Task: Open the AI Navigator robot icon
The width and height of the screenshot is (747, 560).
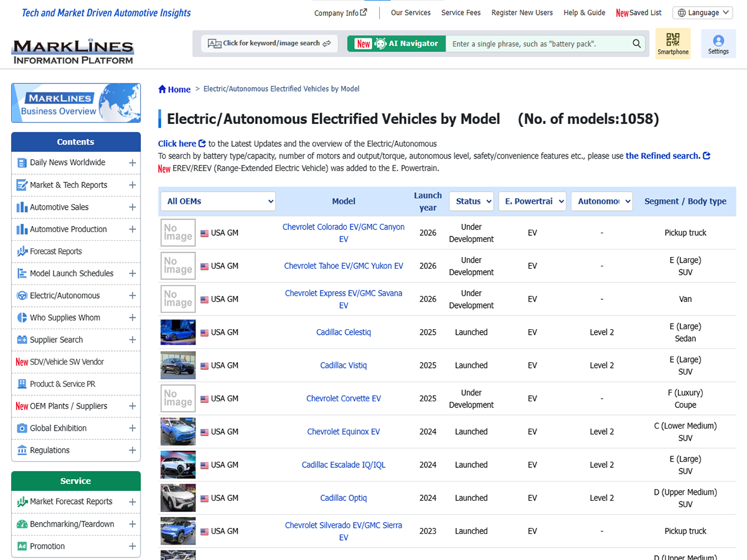Action: pos(380,44)
